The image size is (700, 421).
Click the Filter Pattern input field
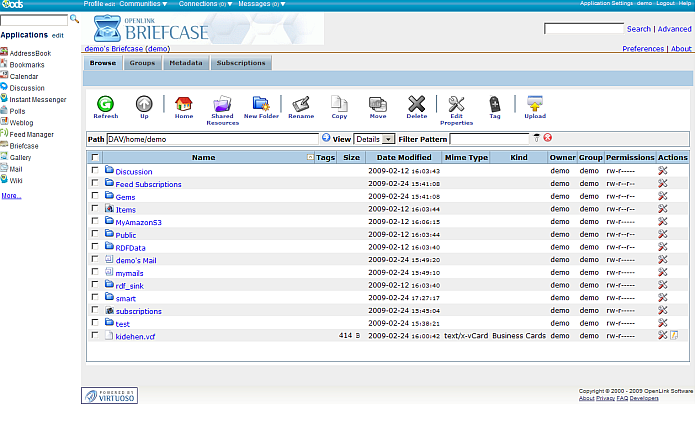click(489, 139)
